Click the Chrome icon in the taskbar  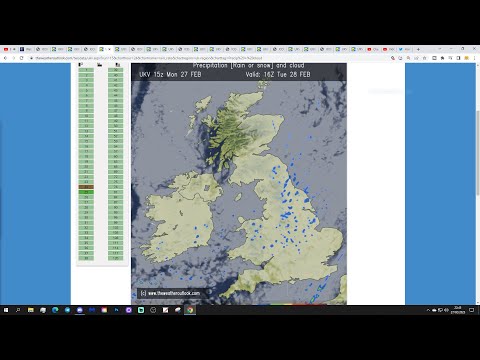(190, 310)
